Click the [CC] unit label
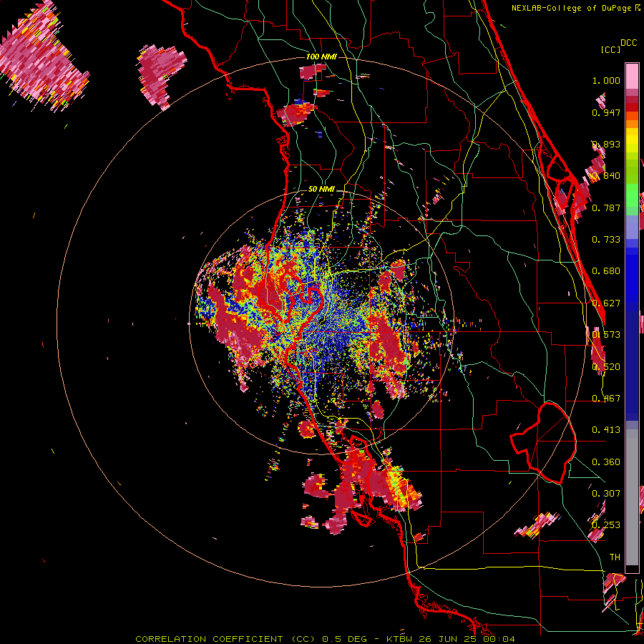This screenshot has height=644, width=644. coord(610,49)
